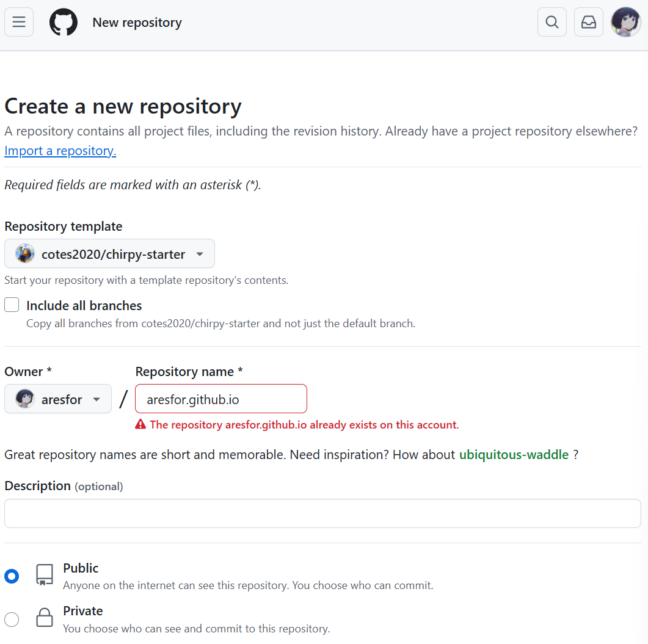Click the Copy all branches description text
The width and height of the screenshot is (648, 644).
coord(220,324)
